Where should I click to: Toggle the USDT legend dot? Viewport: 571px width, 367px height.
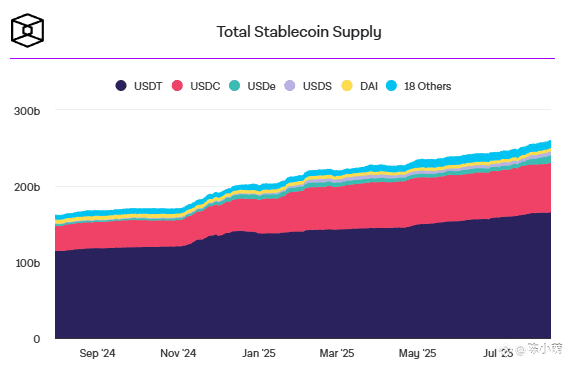[x=121, y=86]
